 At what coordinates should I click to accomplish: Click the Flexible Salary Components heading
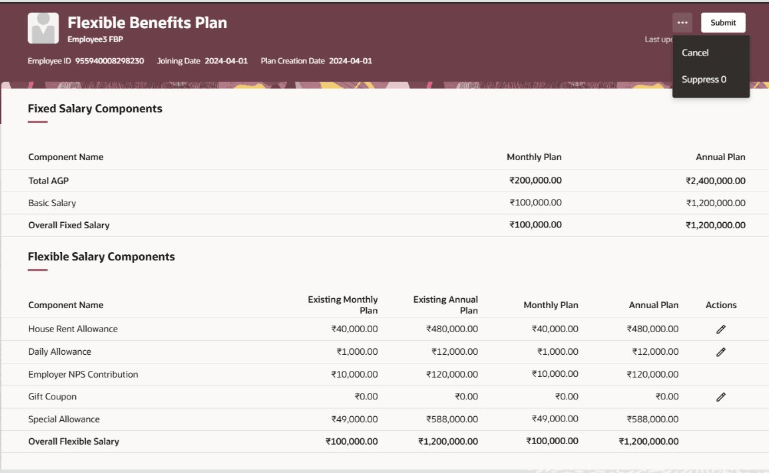[101, 257]
